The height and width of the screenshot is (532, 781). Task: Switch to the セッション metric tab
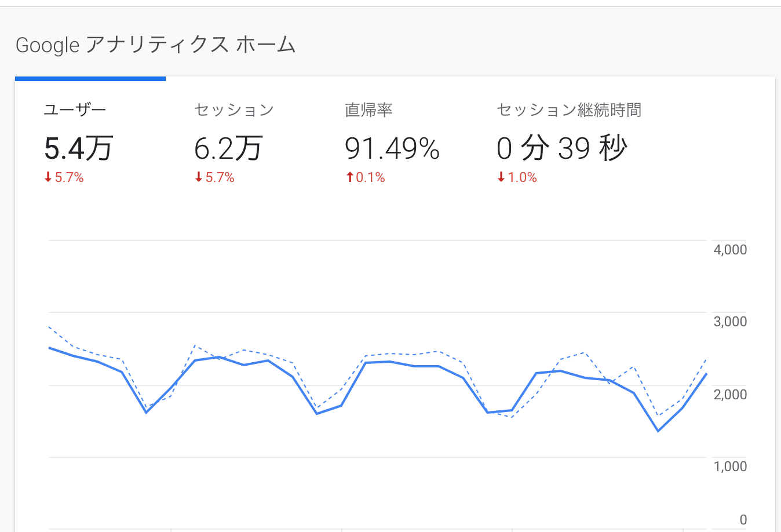point(234,110)
